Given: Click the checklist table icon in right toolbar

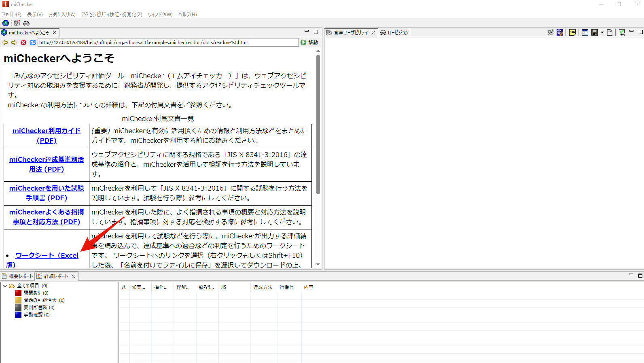Looking at the screenshot, I should click(585, 32).
